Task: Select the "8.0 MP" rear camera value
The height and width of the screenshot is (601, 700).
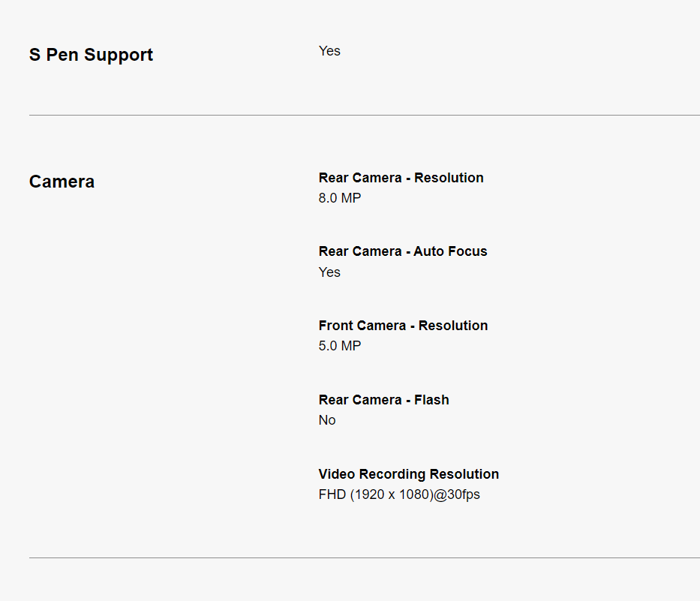Action: tap(339, 198)
